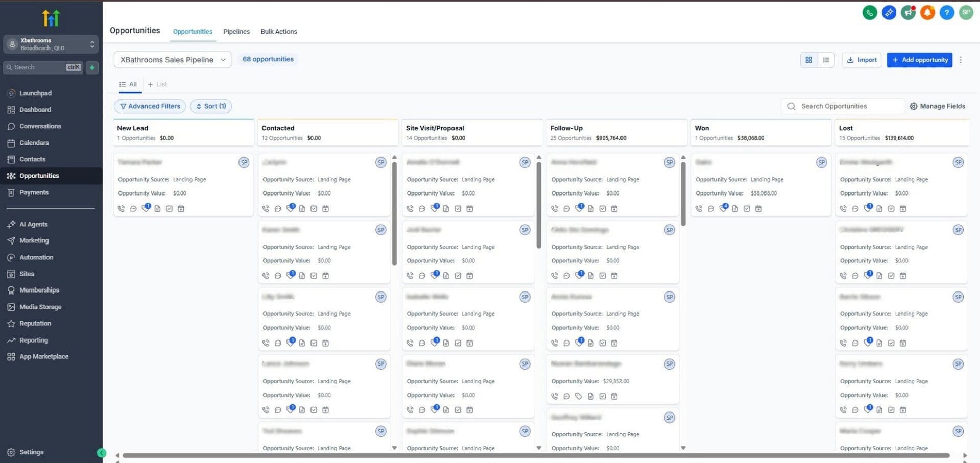
Task: Click the calendar icon on Won card
Action: [758, 209]
